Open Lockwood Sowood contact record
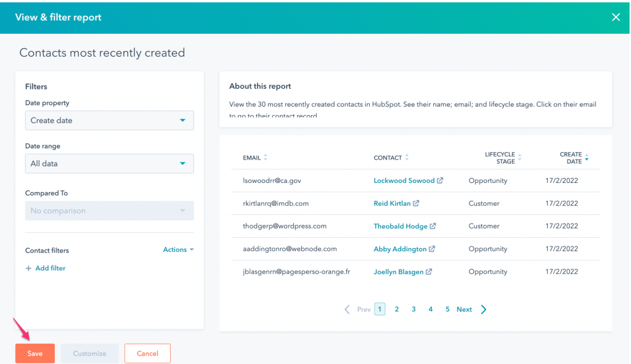This screenshot has height=364, width=631. click(404, 181)
